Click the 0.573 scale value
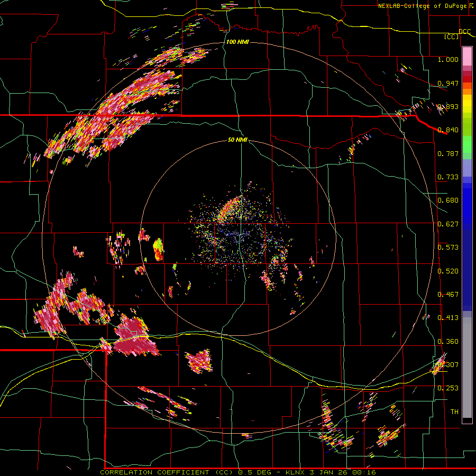 coord(448,248)
